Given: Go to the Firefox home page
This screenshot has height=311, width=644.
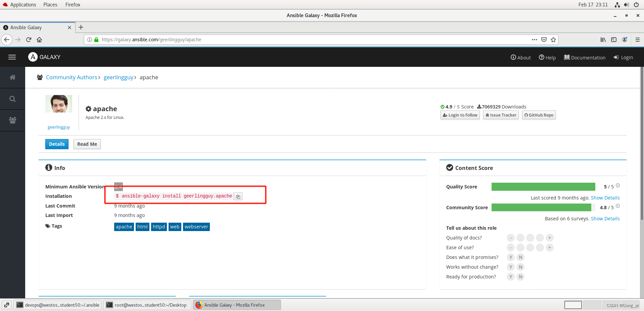Looking at the screenshot, I should click(x=39, y=40).
